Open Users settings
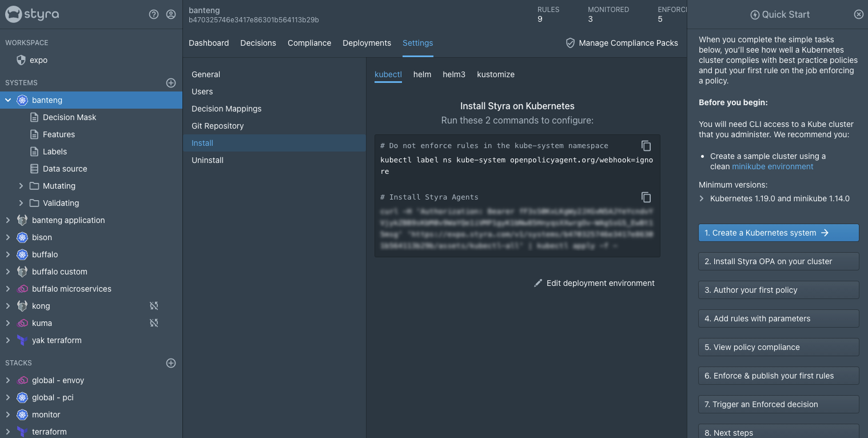 tap(274, 91)
